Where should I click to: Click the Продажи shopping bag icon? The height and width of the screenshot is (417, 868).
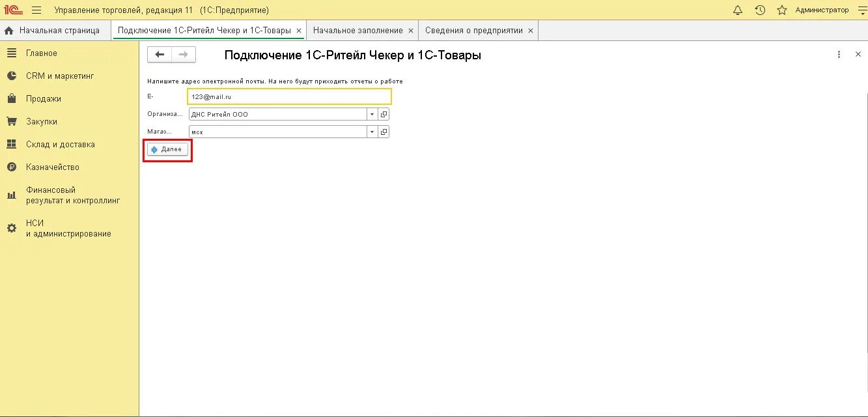click(x=11, y=98)
